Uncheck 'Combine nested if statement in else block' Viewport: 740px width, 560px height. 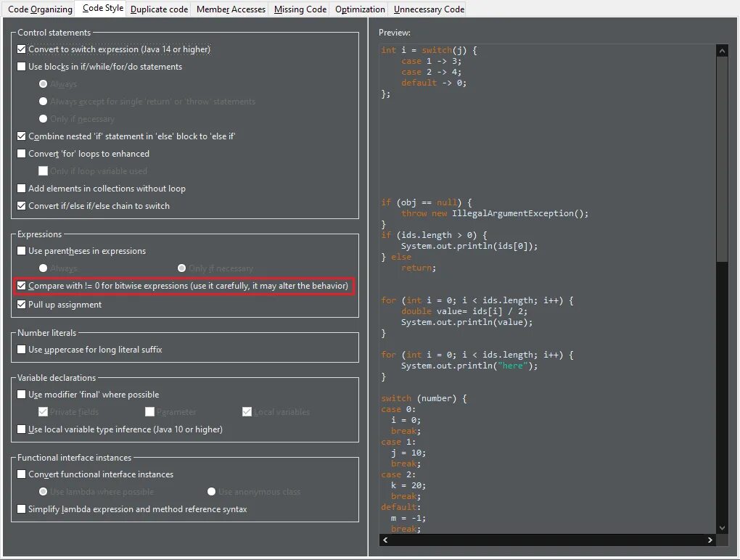22,136
